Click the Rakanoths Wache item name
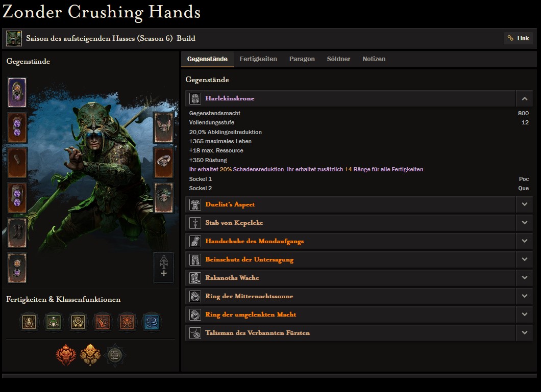Image resolution: width=541 pixels, height=392 pixels. click(232, 278)
